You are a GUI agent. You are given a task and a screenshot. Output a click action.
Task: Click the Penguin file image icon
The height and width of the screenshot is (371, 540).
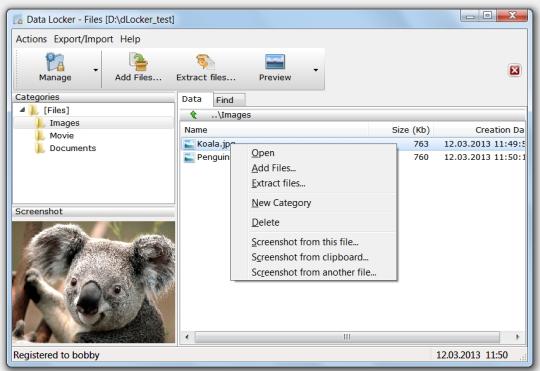(x=189, y=158)
